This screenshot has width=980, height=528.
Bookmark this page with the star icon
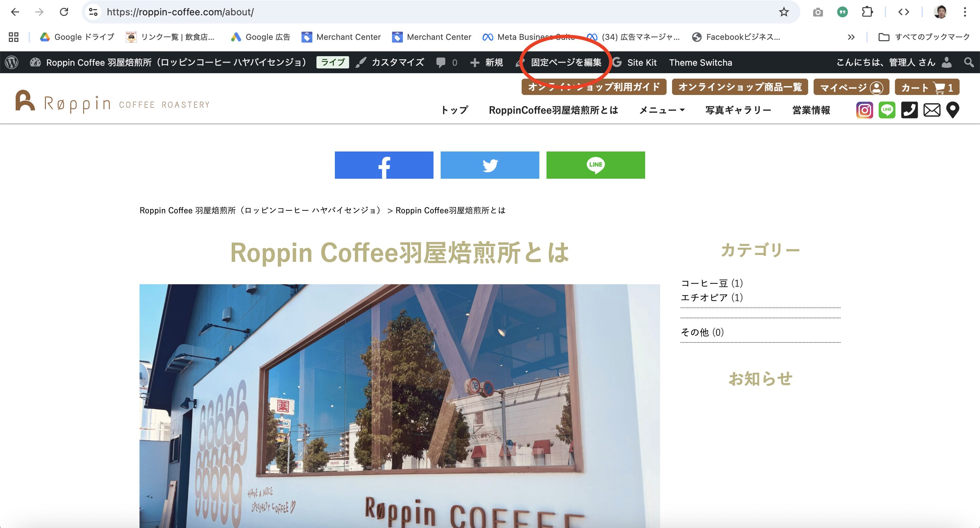pyautogui.click(x=784, y=12)
